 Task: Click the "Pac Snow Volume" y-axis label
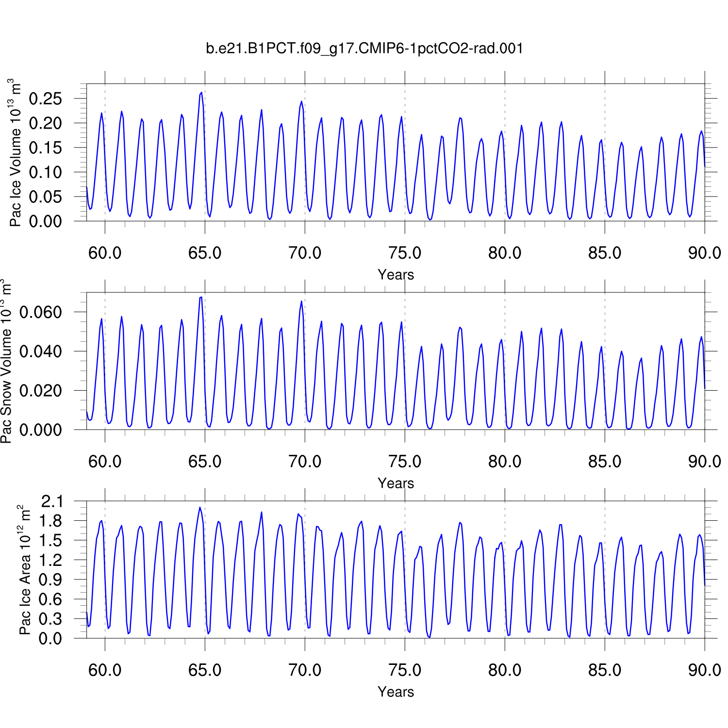click(x=6, y=361)
